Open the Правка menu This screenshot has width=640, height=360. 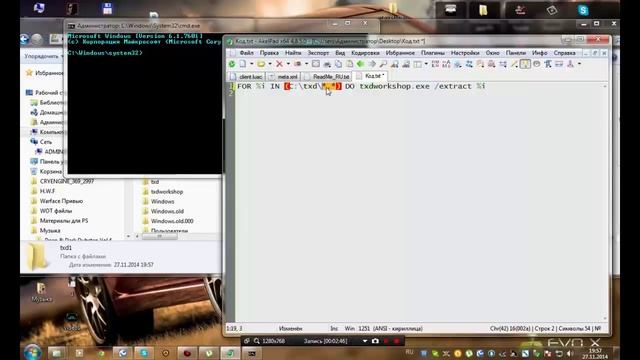pos(269,53)
